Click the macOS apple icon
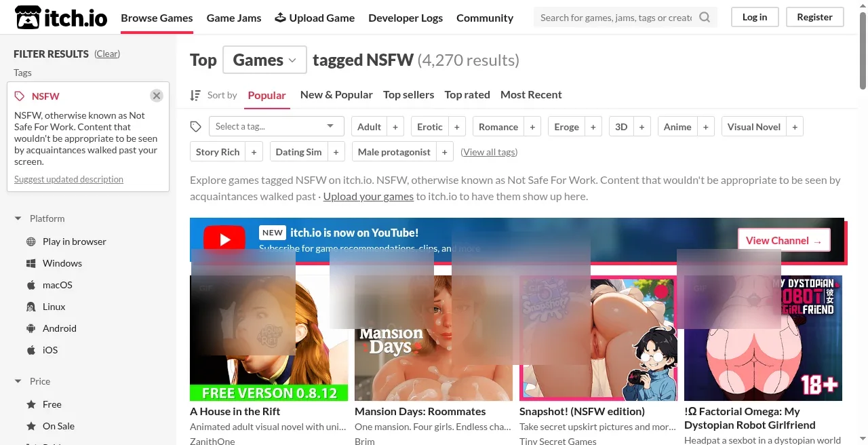The image size is (868, 445). click(x=31, y=285)
